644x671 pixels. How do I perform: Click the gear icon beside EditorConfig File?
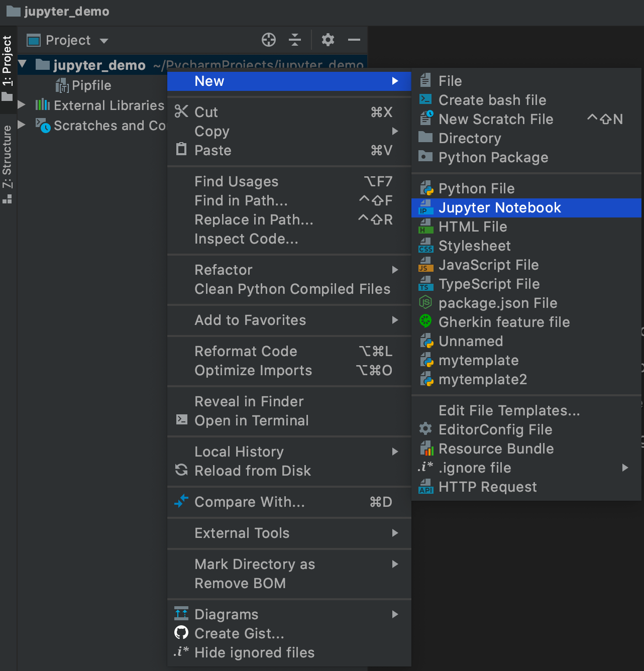[425, 428]
